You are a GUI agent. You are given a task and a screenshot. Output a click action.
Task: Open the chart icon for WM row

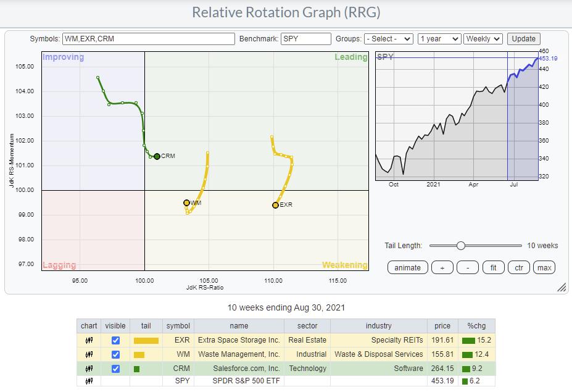pos(89,354)
